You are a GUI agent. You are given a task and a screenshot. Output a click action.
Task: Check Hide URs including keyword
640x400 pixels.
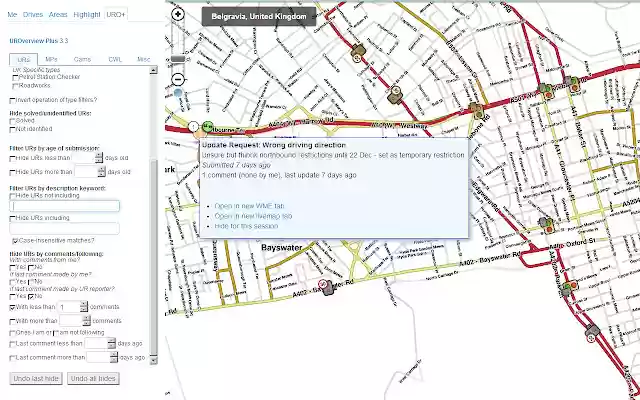[x=12, y=218]
